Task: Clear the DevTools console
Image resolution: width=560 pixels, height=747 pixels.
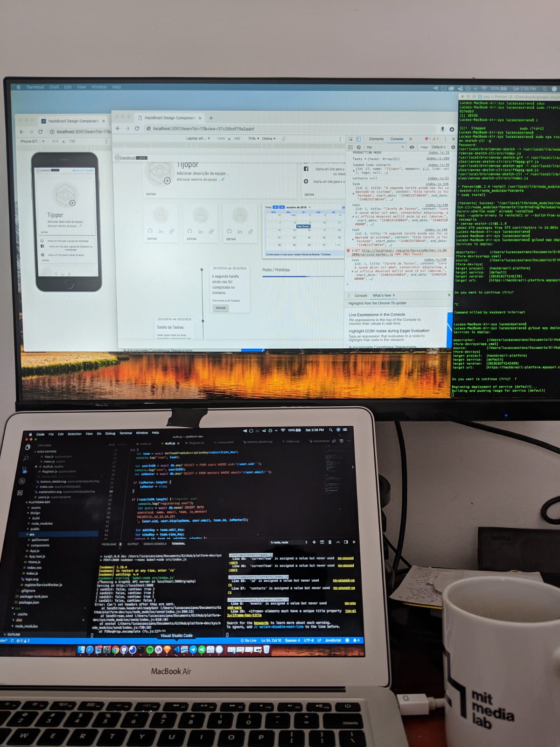Action: pos(358,147)
